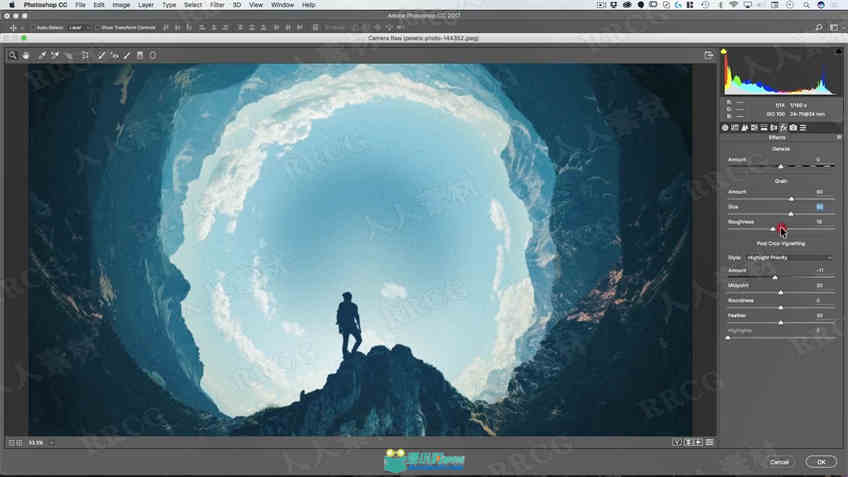This screenshot has width=848, height=477.
Task: Enable Show Transform Controls checkbox
Action: pos(98,28)
